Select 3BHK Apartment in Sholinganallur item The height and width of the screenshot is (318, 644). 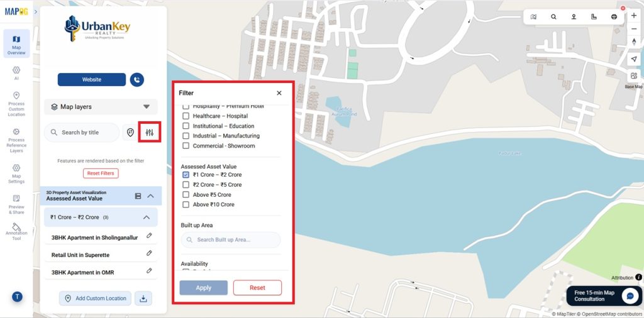(94, 237)
